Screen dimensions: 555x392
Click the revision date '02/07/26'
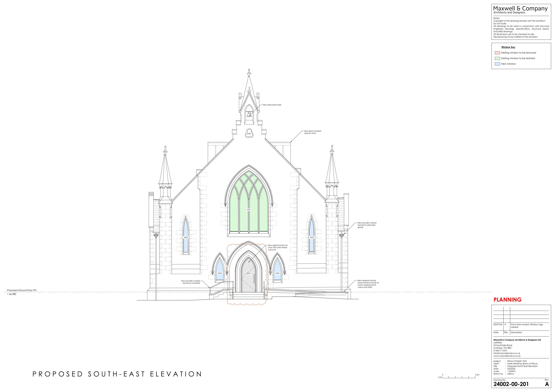pos(498,324)
